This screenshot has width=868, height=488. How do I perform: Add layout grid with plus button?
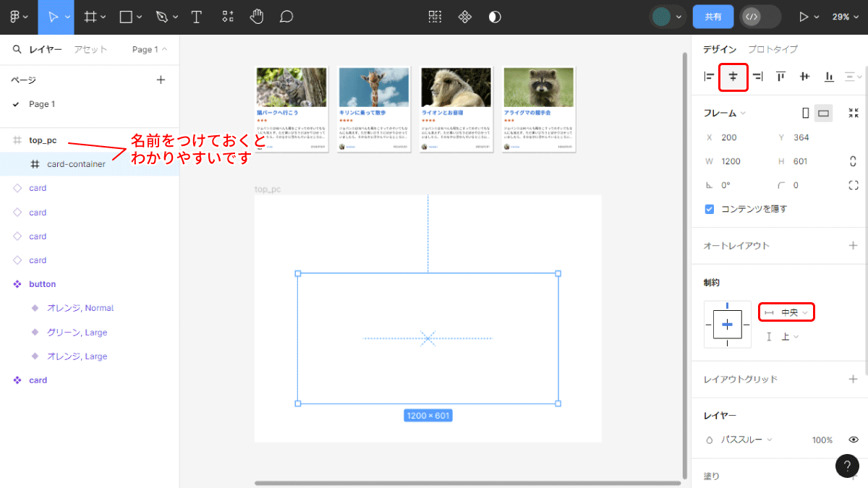pyautogui.click(x=854, y=379)
